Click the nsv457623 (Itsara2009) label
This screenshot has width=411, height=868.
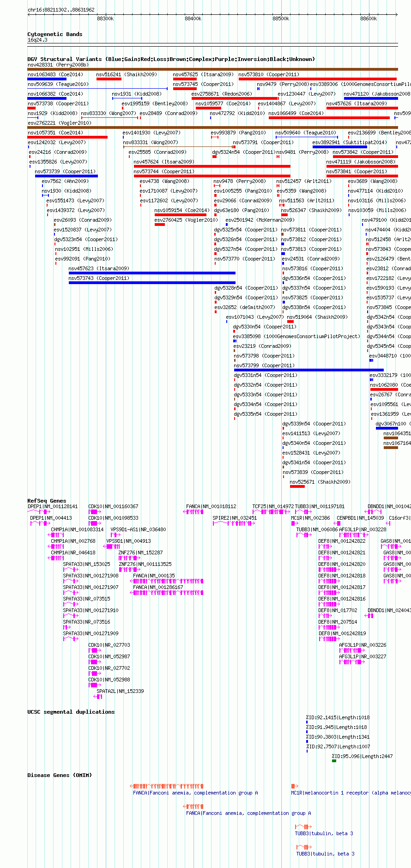(x=99, y=268)
